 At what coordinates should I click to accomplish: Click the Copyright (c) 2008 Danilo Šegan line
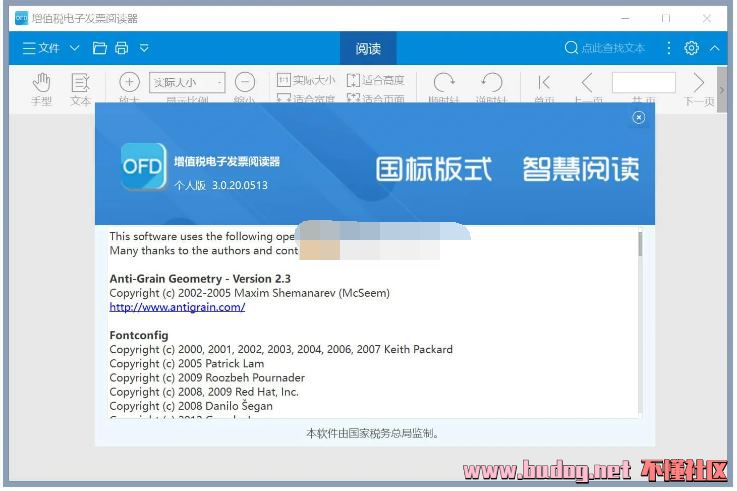point(191,405)
